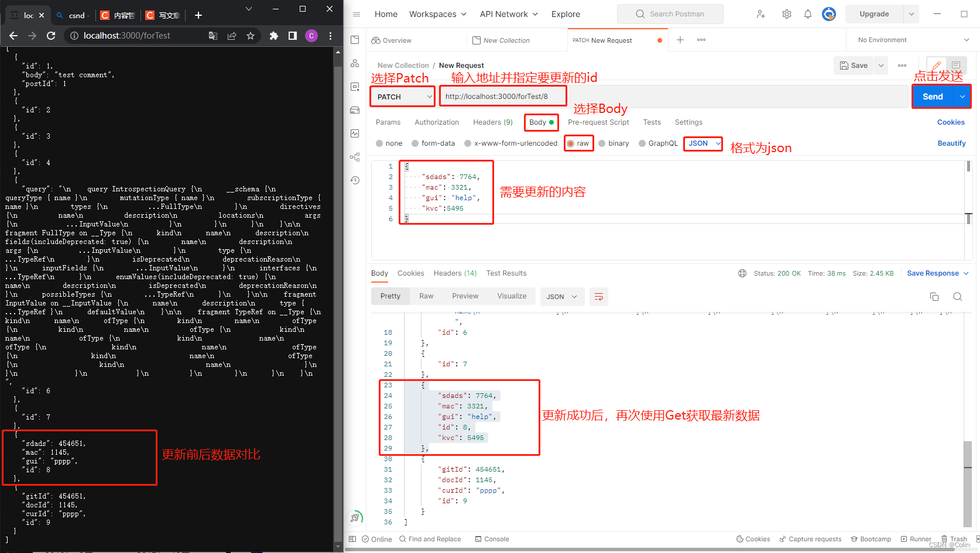Select the form-data body radio

coord(415,143)
